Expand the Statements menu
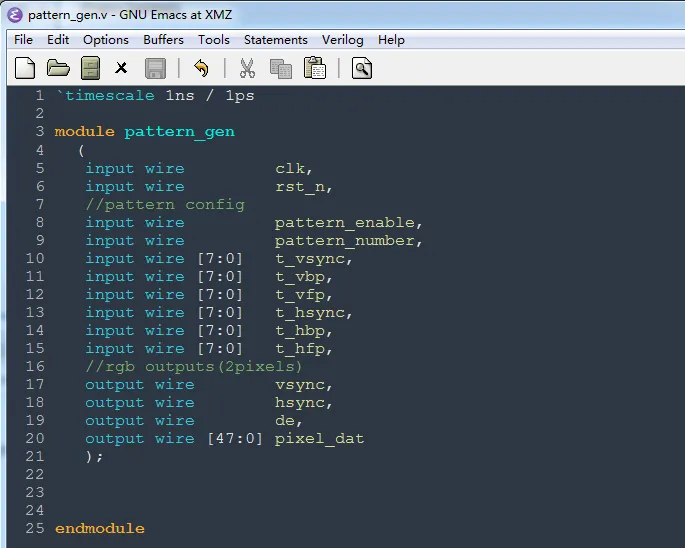 (x=276, y=40)
